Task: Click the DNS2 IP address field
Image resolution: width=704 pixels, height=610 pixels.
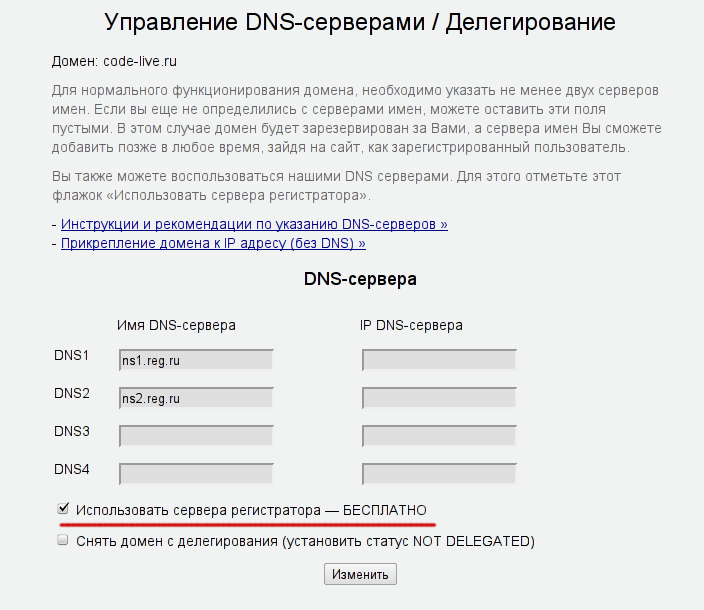Action: pos(439,398)
